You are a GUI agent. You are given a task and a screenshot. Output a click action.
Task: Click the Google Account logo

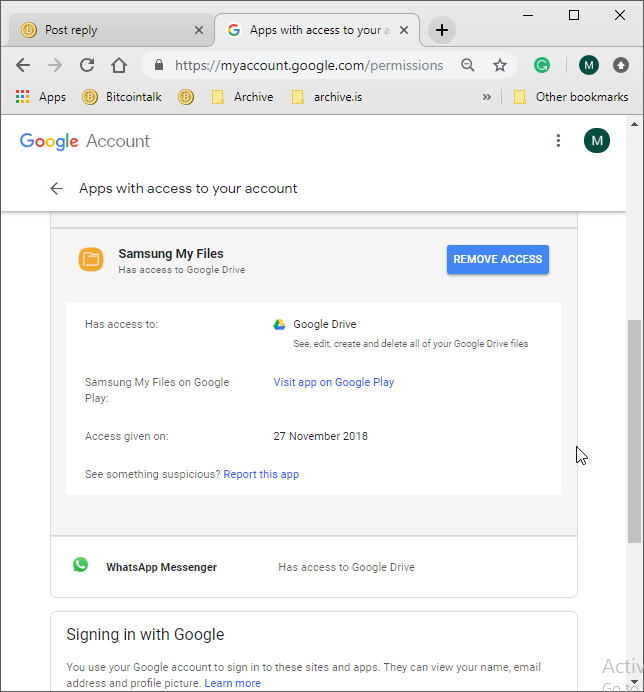(85, 141)
